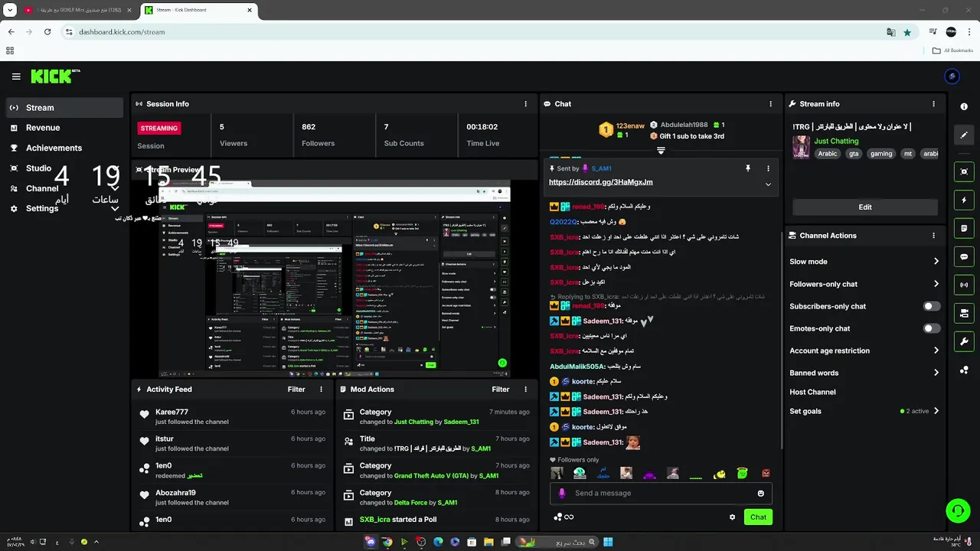The width and height of the screenshot is (980, 551).
Task: Click the wrench icon in right rail
Action: tap(964, 341)
